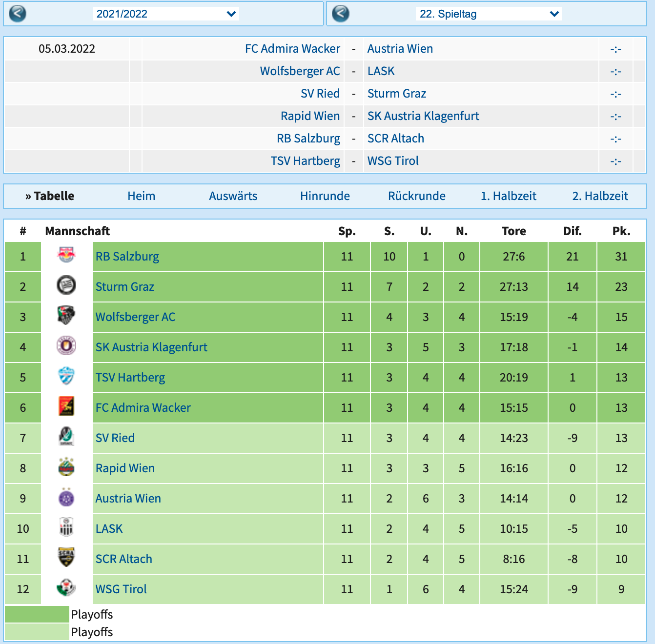The width and height of the screenshot is (655, 644).
Task: Click the RB Salzburg club crest
Action: pos(66,256)
